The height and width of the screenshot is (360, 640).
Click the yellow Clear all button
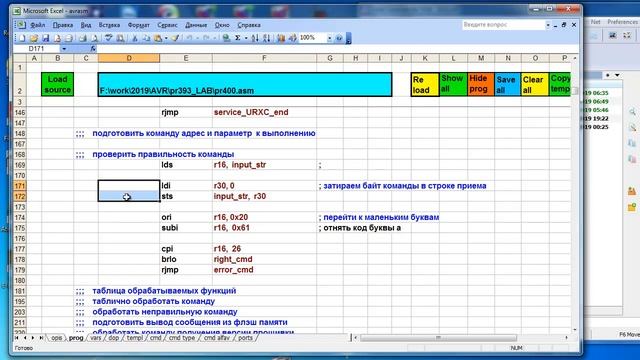[x=535, y=84]
